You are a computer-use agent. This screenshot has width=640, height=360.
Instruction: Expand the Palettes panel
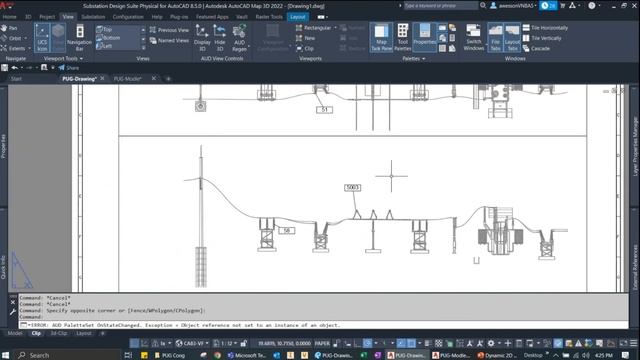click(x=413, y=58)
